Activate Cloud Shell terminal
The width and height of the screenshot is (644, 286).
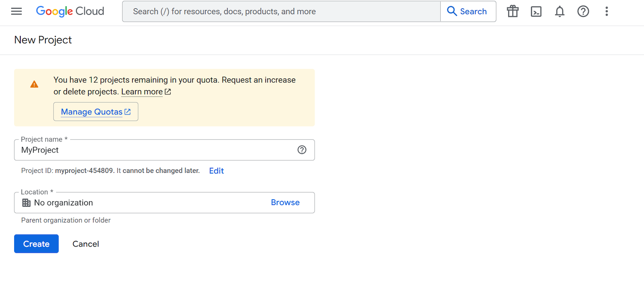[x=536, y=11]
